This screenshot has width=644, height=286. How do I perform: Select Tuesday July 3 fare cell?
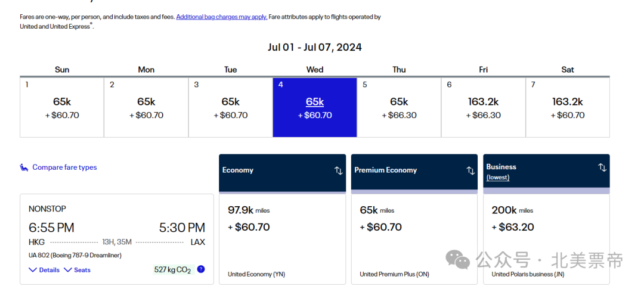pyautogui.click(x=230, y=107)
